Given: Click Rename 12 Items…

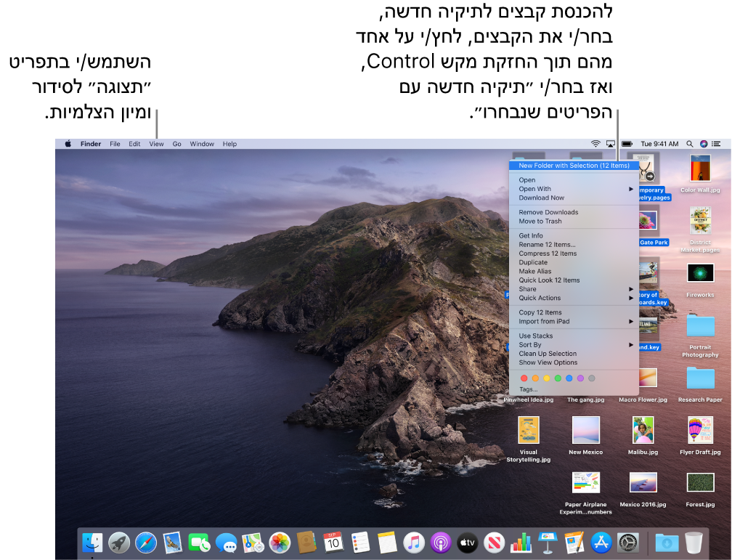Looking at the screenshot, I should 574,245.
